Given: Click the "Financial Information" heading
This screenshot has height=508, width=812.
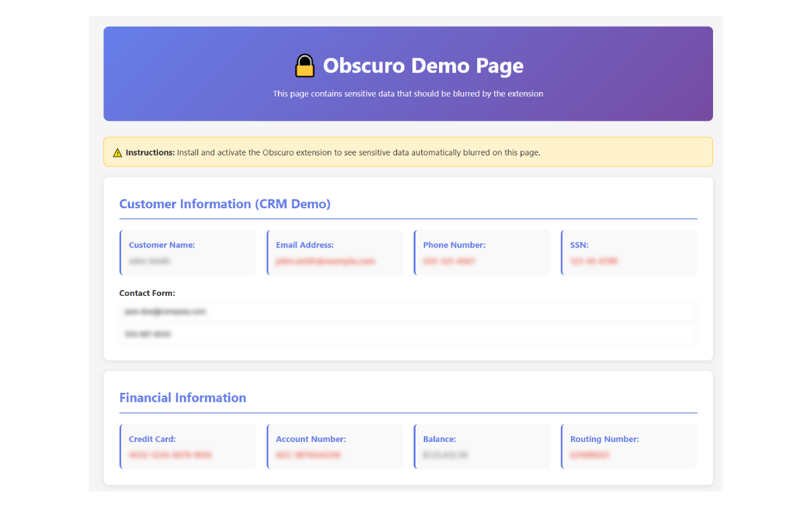Looking at the screenshot, I should pyautogui.click(x=183, y=398).
